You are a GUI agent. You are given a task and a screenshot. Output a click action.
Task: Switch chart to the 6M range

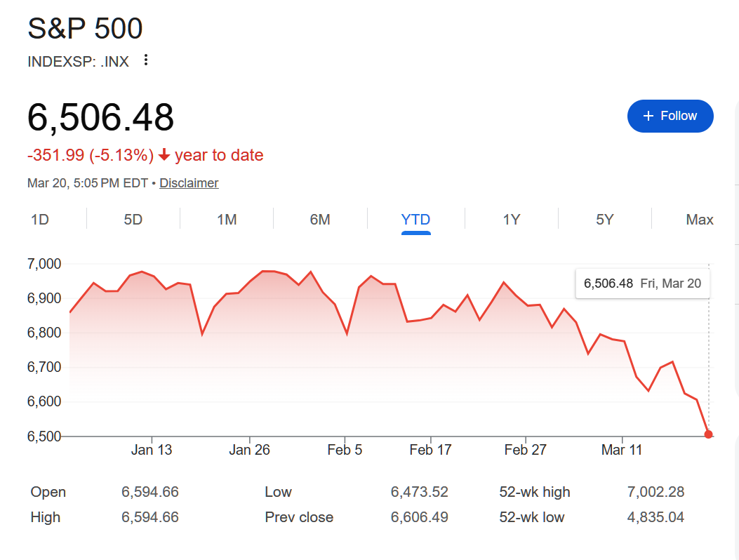(x=320, y=220)
